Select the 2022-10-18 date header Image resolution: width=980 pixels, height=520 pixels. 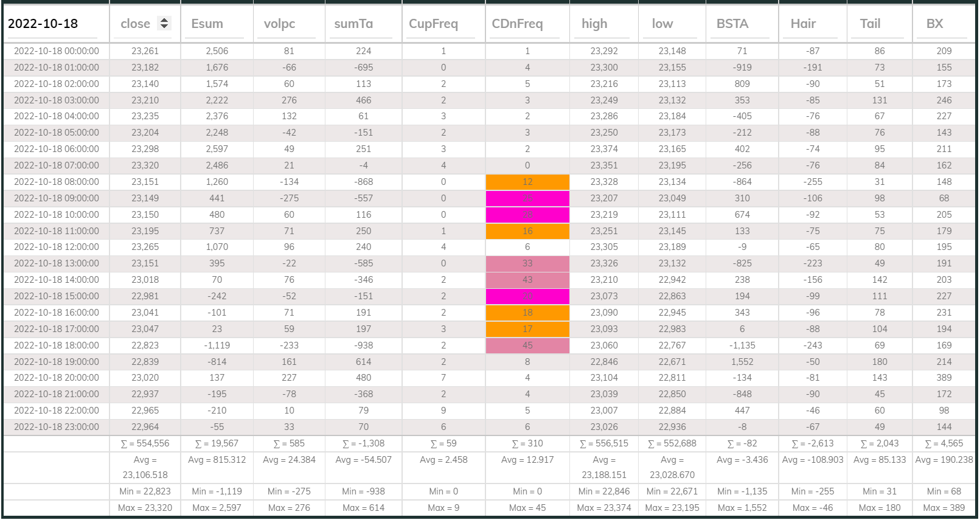coord(43,24)
